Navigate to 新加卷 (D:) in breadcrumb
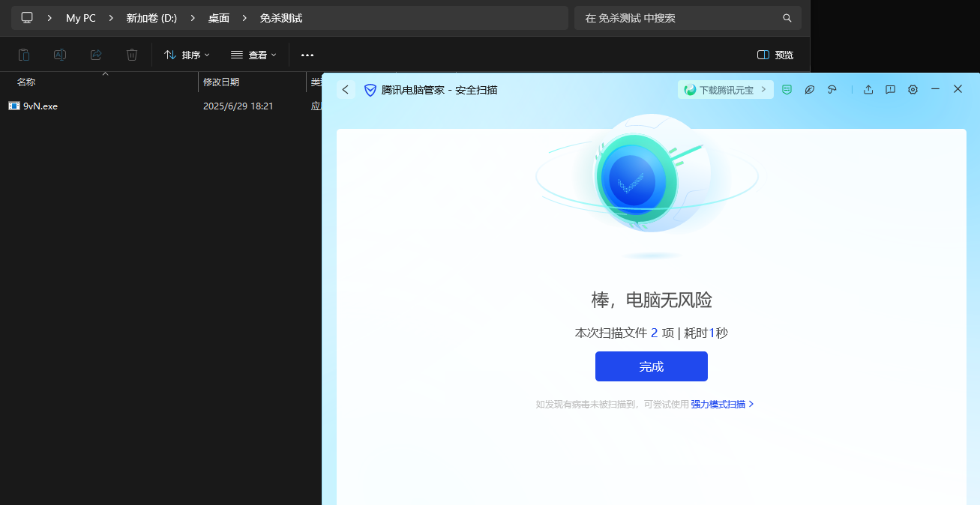 coord(151,18)
